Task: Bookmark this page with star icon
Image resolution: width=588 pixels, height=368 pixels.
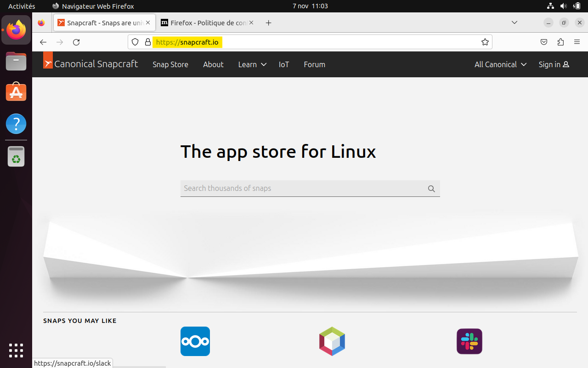Action: [x=485, y=42]
